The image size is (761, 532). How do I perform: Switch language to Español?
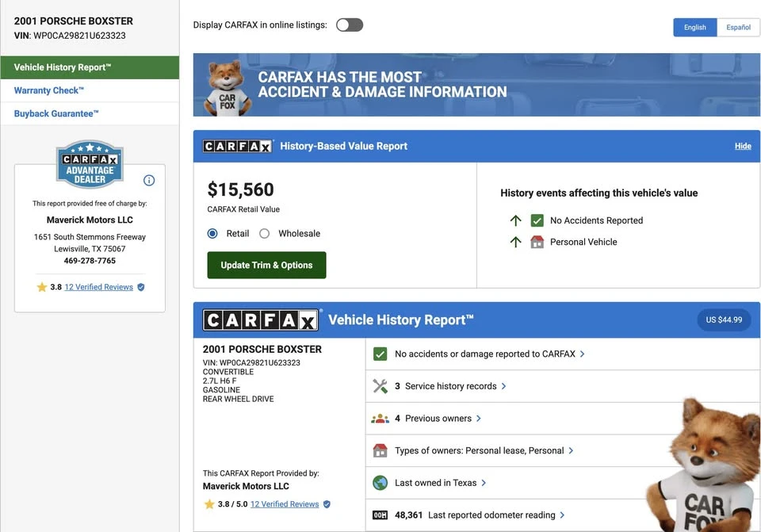click(738, 27)
